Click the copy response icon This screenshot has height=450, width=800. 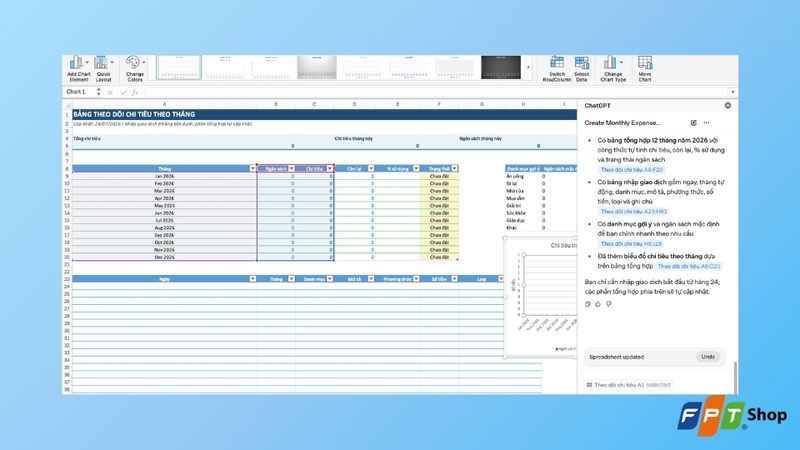click(x=588, y=304)
